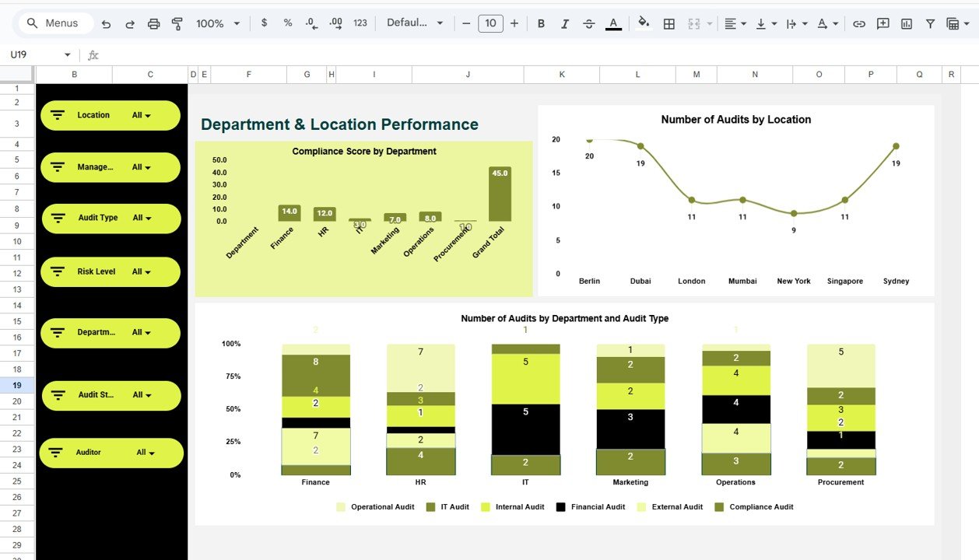The width and height of the screenshot is (979, 560).
Task: Click the Borders icon
Action: click(668, 23)
